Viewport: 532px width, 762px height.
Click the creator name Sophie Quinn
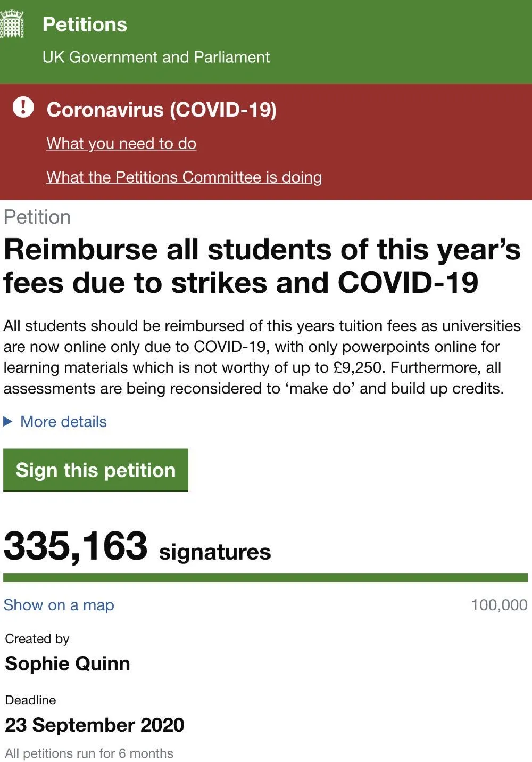[68, 663]
